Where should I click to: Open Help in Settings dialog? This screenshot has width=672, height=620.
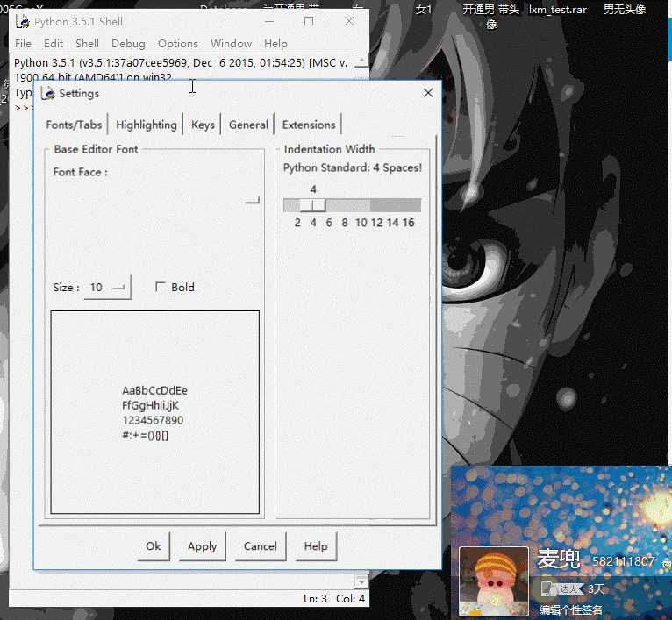pyautogui.click(x=316, y=546)
